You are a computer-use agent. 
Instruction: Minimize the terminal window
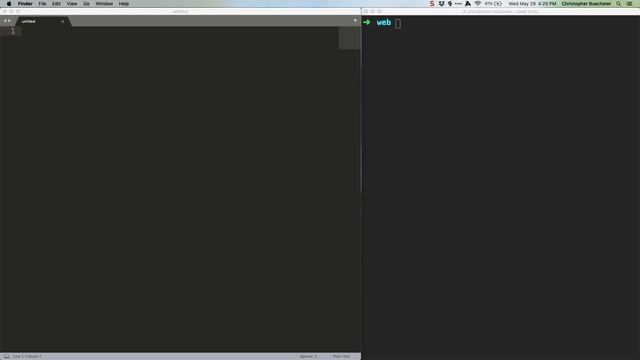(x=372, y=11)
